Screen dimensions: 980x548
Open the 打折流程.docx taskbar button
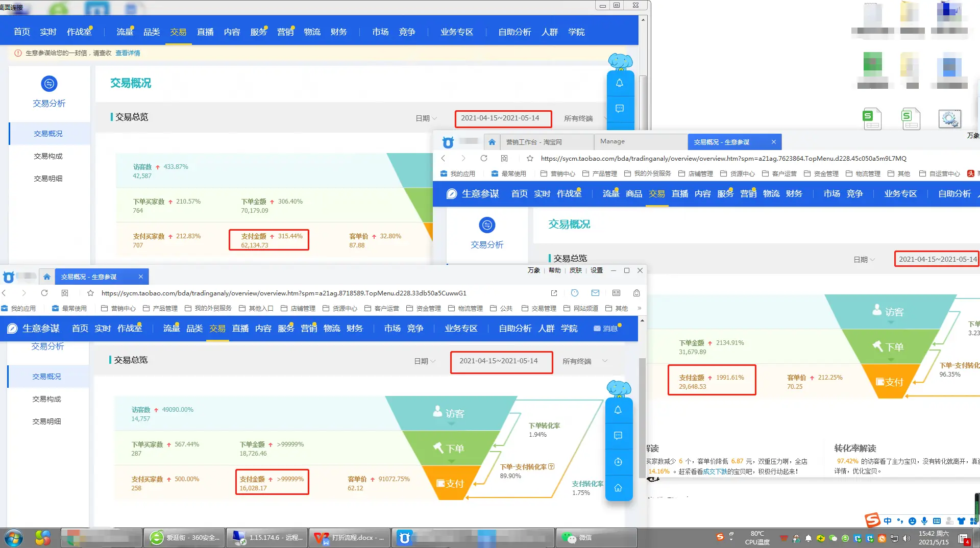pos(350,538)
